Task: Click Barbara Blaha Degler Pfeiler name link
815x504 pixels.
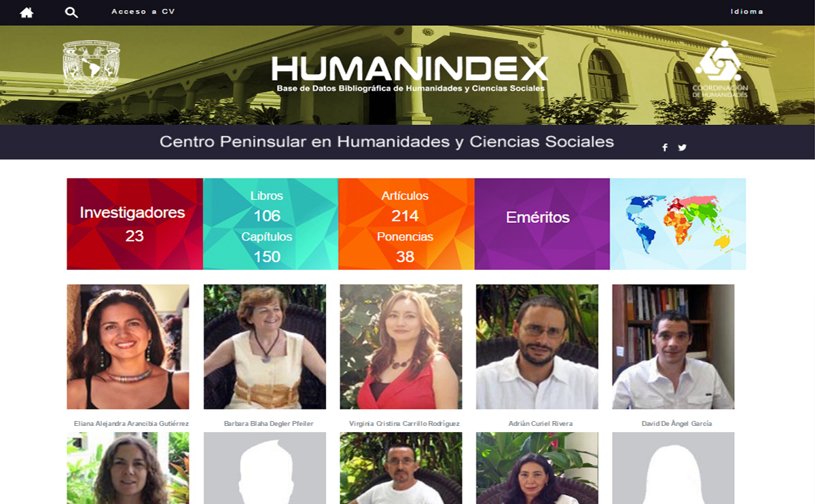Action: point(268,424)
